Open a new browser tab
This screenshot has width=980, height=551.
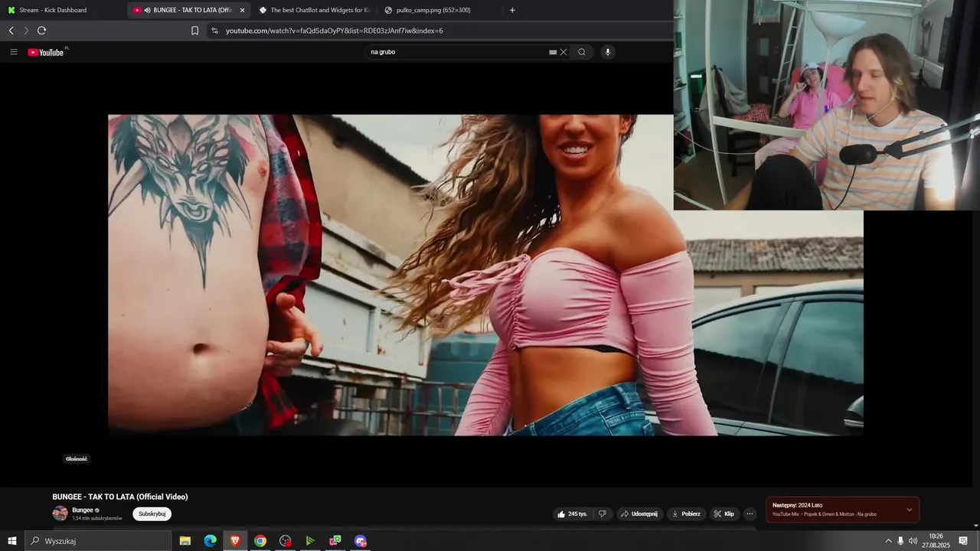[512, 10]
